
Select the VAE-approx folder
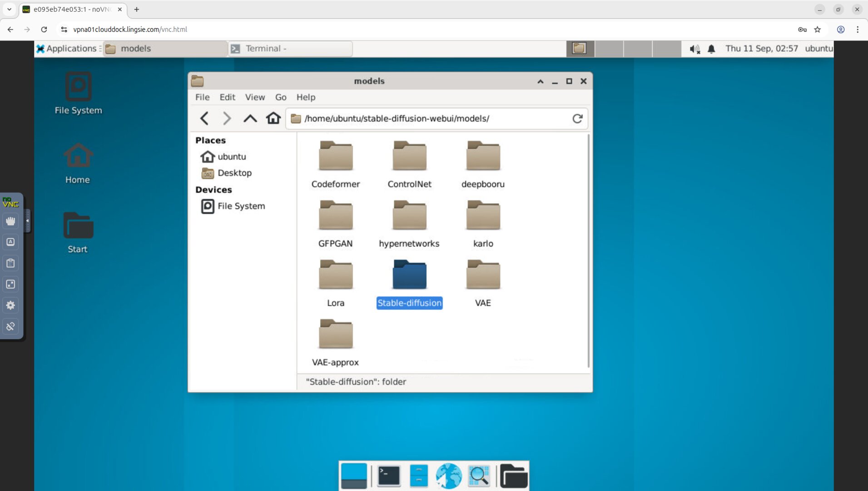[336, 334]
